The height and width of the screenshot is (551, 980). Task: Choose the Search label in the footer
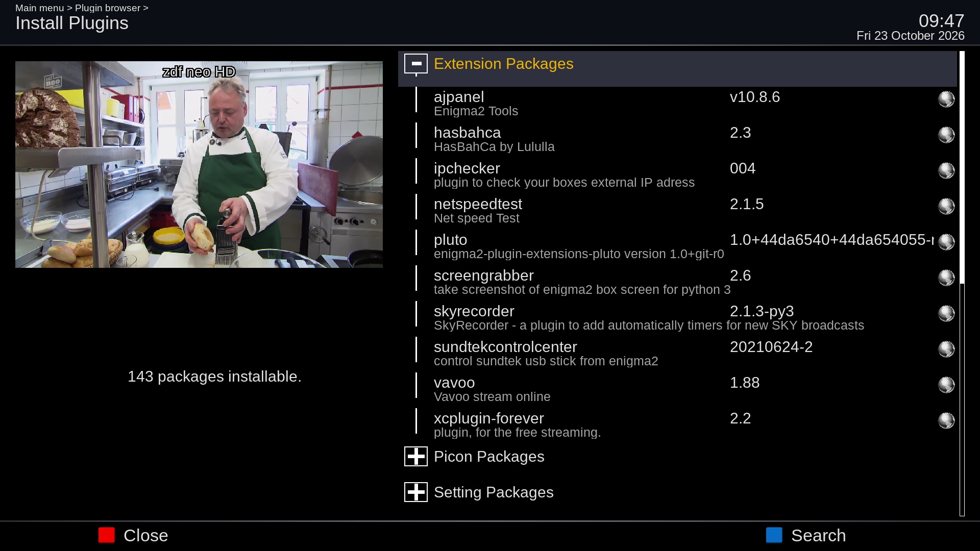pyautogui.click(x=819, y=536)
